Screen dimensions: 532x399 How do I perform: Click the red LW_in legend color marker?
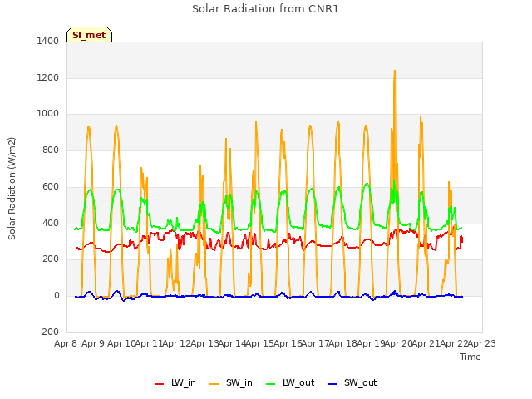click(x=159, y=384)
